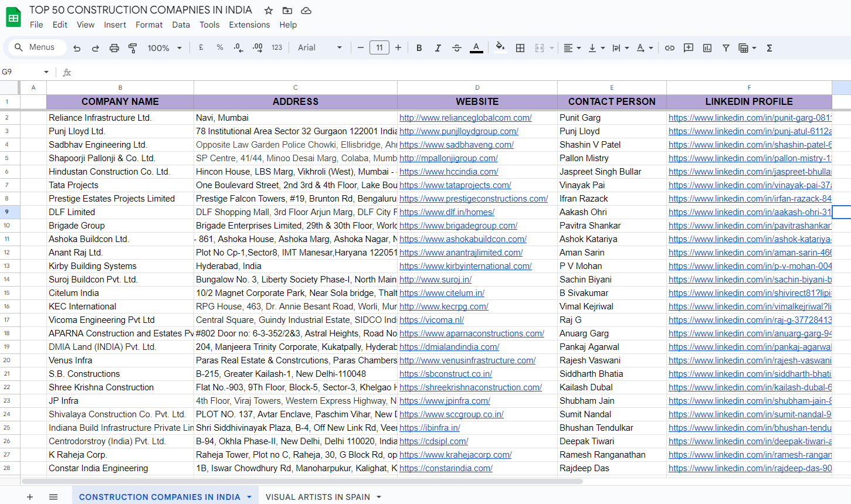This screenshot has width=851, height=504.
Task: Format as currency pound
Action: (x=201, y=47)
